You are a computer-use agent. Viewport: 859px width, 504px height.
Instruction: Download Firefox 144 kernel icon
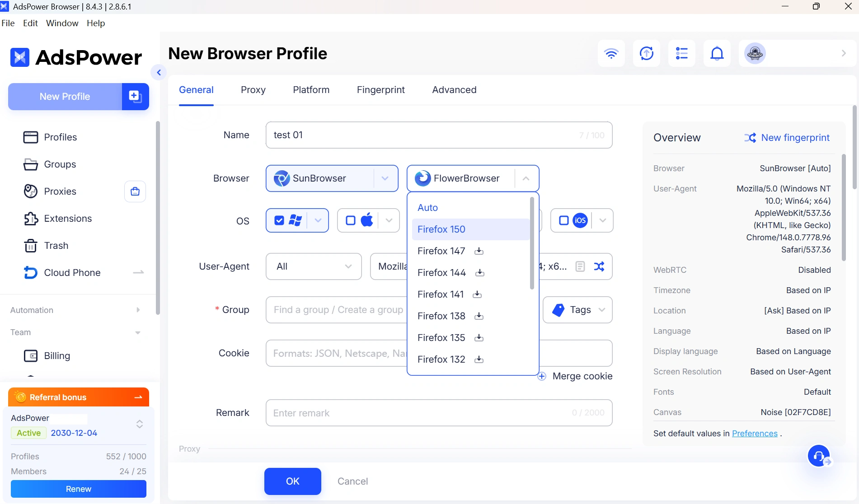click(x=480, y=273)
